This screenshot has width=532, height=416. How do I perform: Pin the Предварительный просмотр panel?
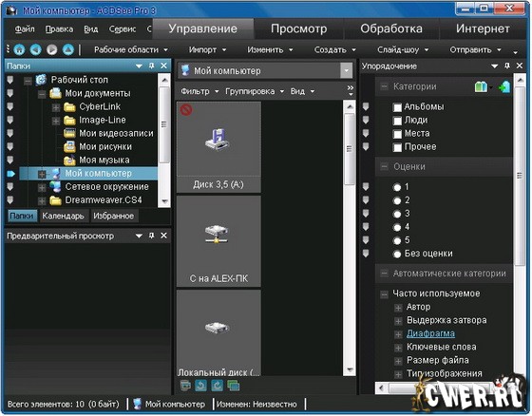(x=152, y=236)
